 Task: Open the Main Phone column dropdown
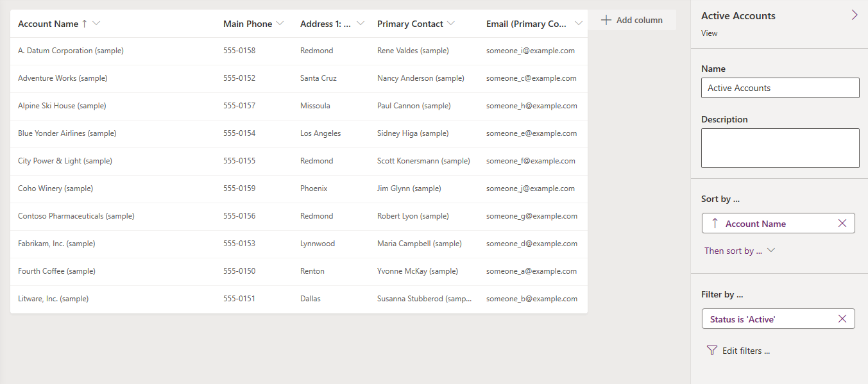click(279, 24)
